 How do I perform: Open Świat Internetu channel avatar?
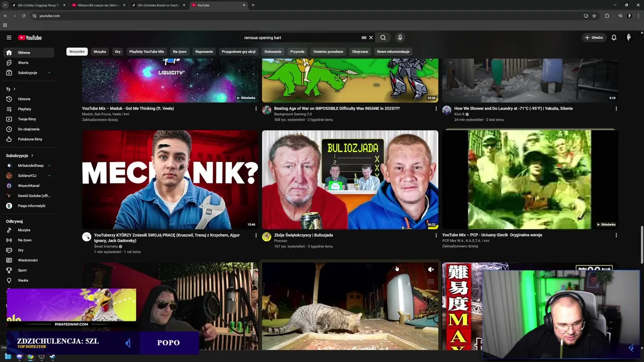[x=87, y=237]
